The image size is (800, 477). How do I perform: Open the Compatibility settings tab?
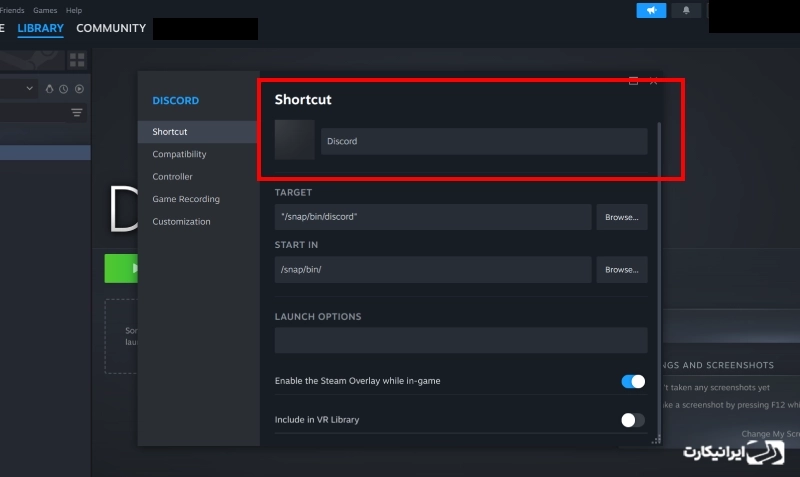point(179,154)
